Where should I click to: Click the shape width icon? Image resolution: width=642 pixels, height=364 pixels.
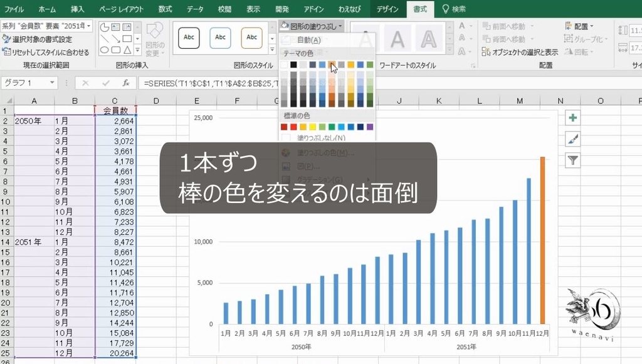pos(623,48)
